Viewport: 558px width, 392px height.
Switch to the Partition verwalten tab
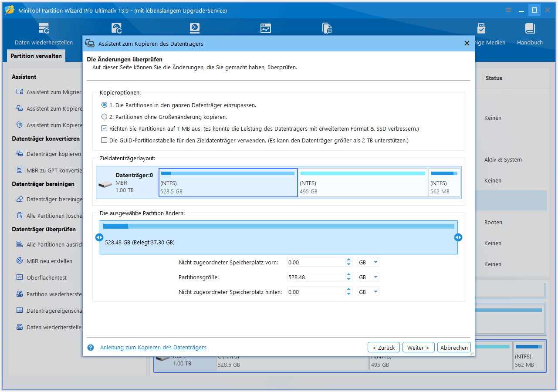point(36,56)
